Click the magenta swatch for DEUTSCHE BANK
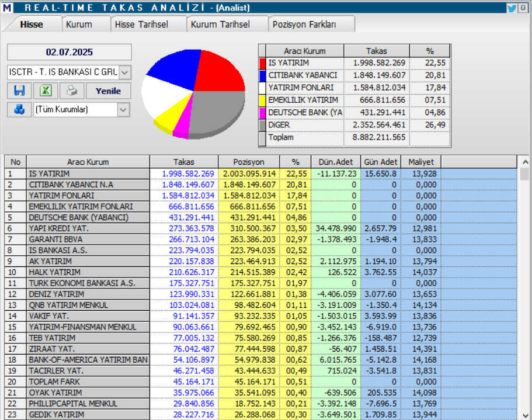532x420 pixels. pos(262,113)
